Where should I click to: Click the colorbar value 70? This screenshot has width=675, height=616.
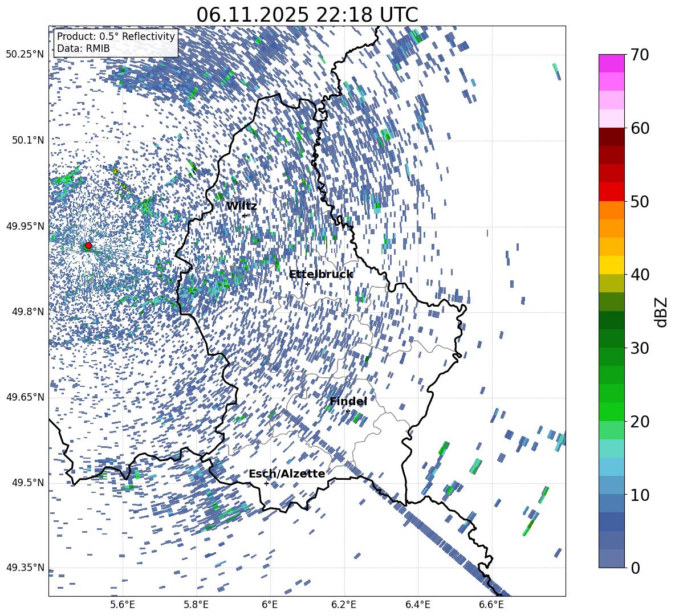[x=640, y=55]
